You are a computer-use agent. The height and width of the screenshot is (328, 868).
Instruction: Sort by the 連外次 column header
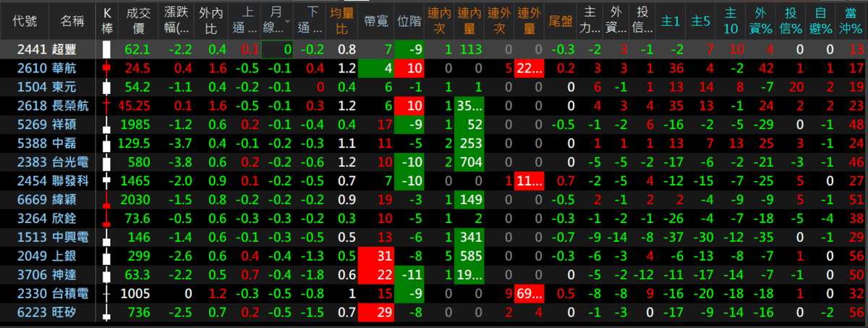(500, 21)
